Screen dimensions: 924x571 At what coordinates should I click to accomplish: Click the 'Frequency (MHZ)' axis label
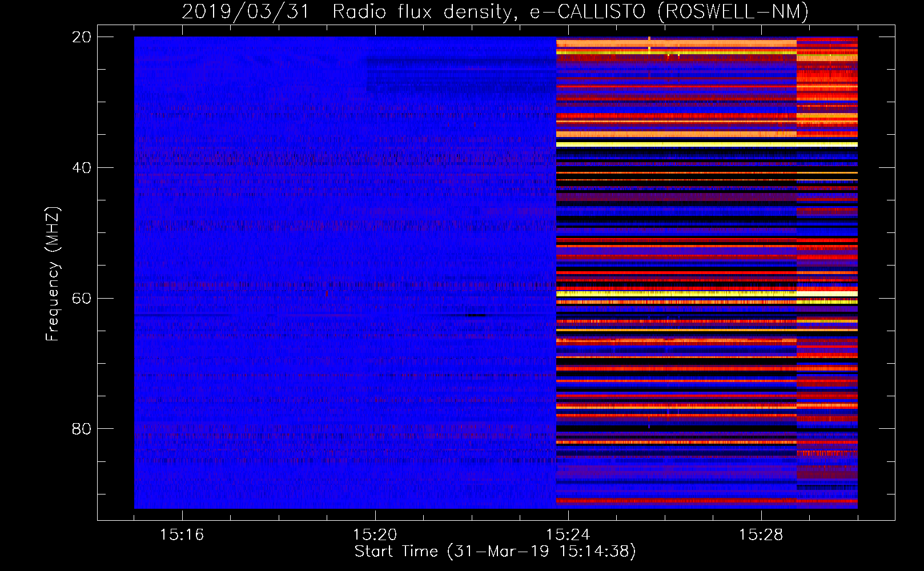point(53,274)
